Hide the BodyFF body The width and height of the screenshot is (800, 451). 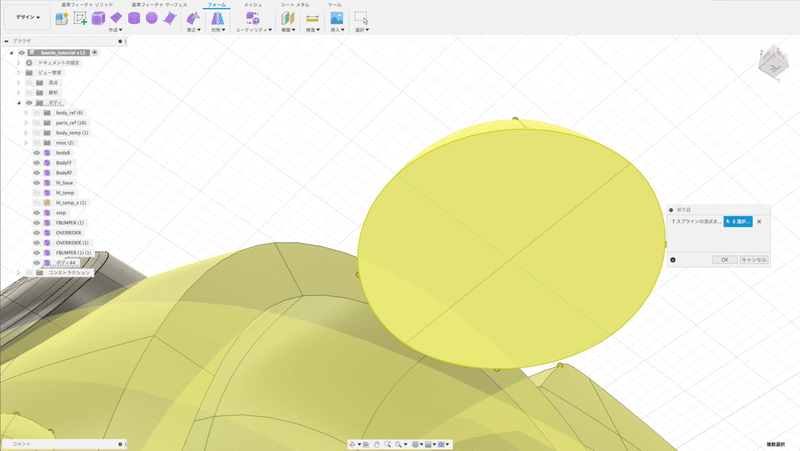[37, 163]
